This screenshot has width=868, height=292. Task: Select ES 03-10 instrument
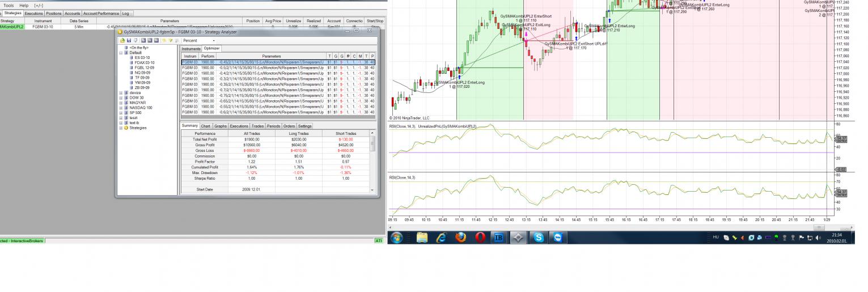(142, 58)
